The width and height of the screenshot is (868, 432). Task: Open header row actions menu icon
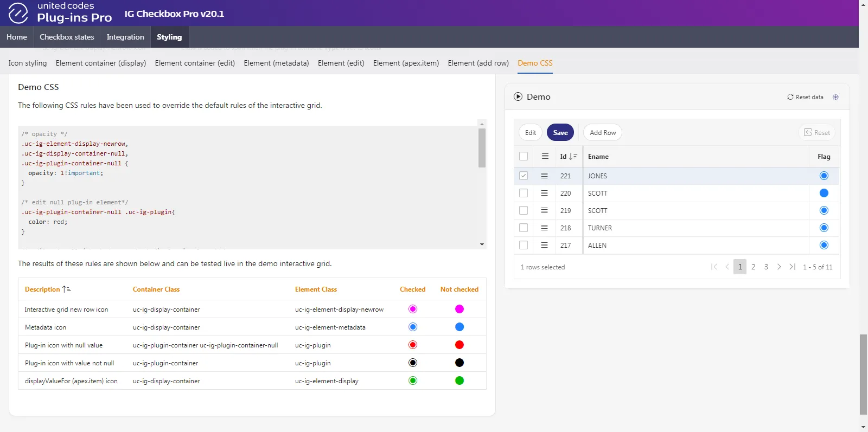(545, 156)
